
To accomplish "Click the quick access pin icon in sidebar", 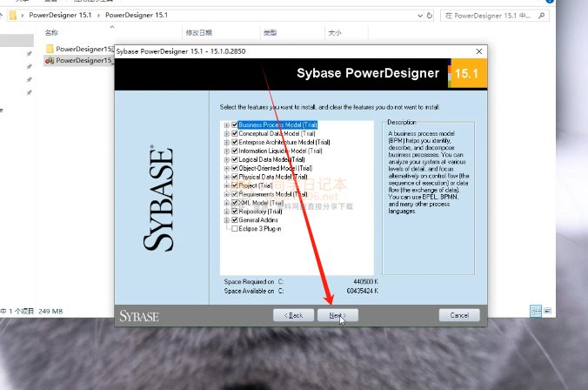I will 29,54.
